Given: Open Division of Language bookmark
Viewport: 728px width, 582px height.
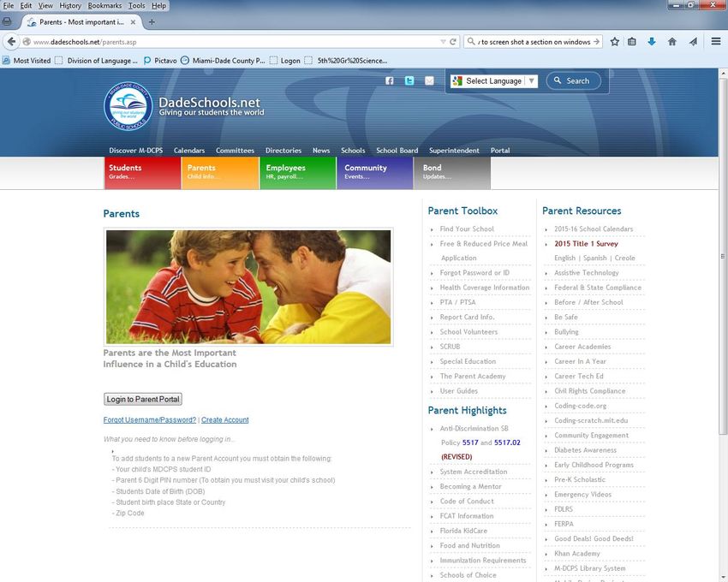Looking at the screenshot, I should point(96,60).
